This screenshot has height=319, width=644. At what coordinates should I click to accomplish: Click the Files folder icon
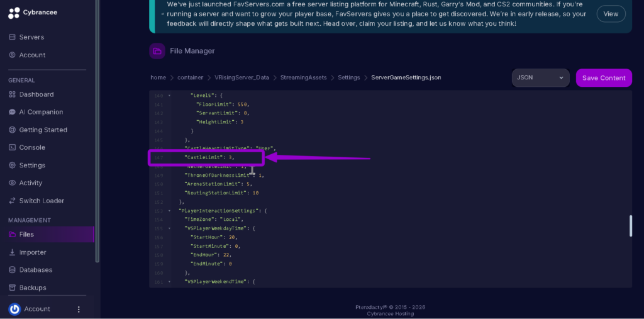pos(13,234)
